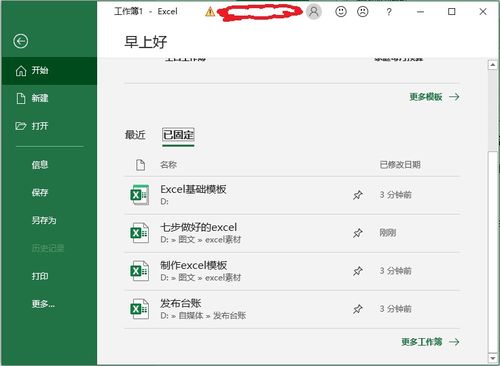Open the account profile icon
Screen dimensions: 500x366
click(313, 12)
